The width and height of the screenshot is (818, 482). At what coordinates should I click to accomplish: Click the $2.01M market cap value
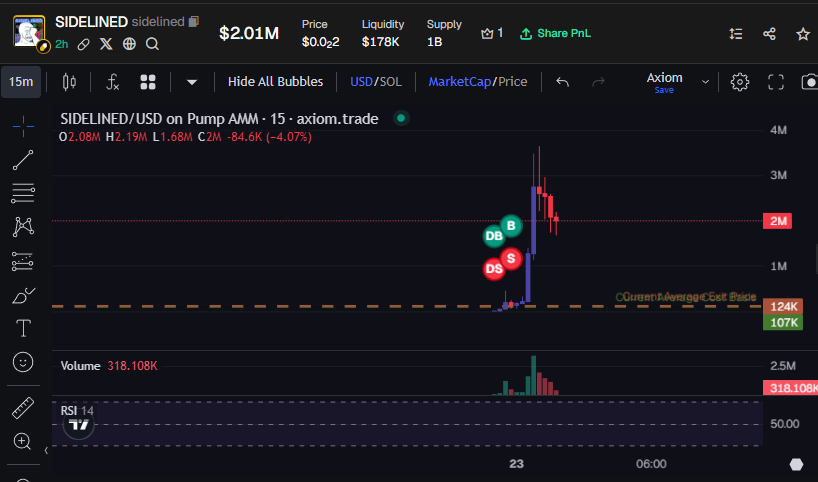point(249,33)
